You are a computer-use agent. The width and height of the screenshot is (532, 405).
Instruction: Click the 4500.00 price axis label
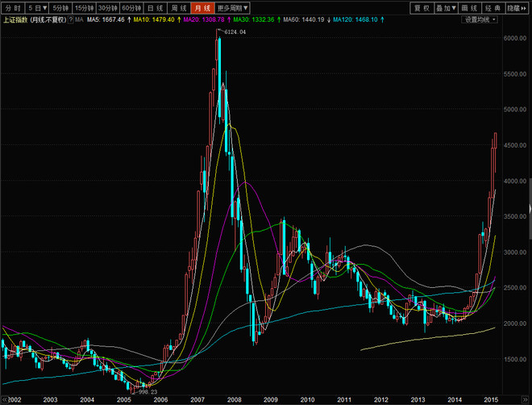(515, 145)
